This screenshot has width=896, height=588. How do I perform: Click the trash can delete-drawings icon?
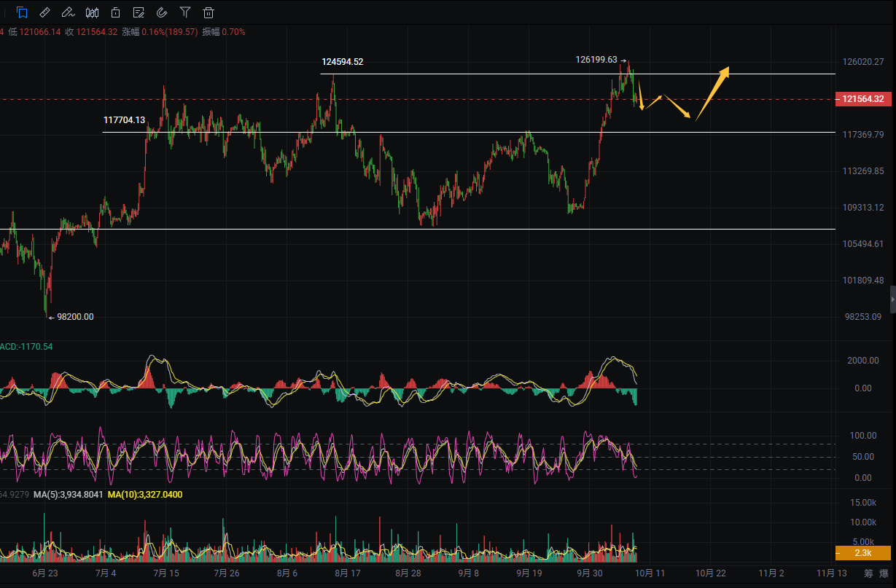click(x=209, y=12)
